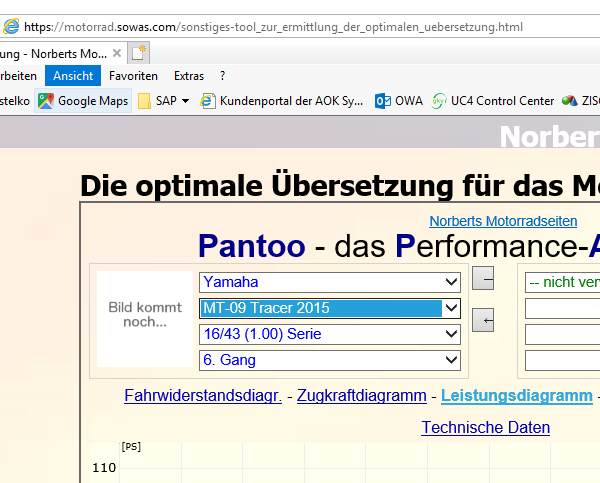The height and width of the screenshot is (483, 600).
Task: Expand the Yamaha manufacturer dropdown
Action: [330, 282]
